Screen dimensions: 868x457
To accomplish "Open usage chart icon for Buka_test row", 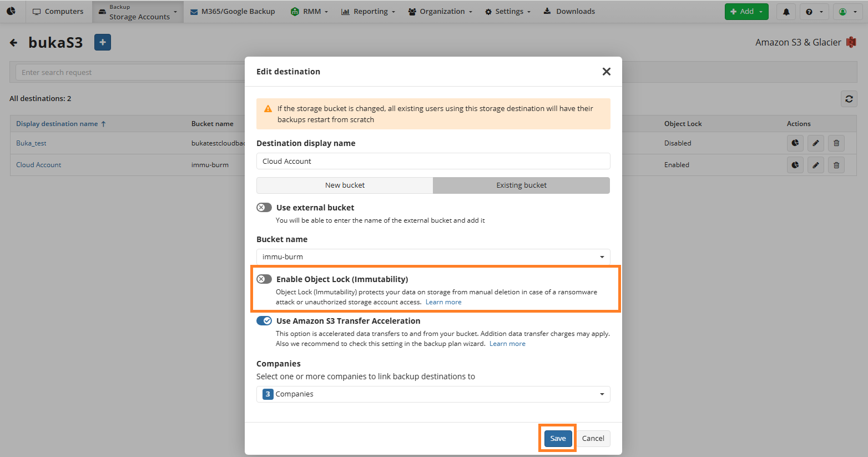I will [x=795, y=143].
